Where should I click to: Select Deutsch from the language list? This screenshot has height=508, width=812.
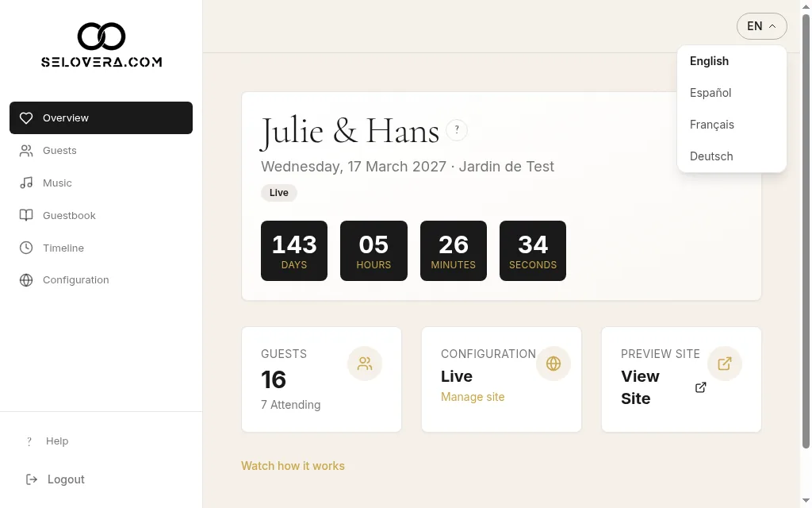[732, 156]
